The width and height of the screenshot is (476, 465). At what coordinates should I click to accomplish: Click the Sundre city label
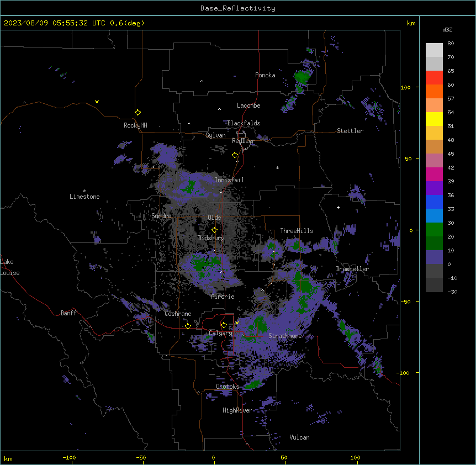tap(161, 216)
